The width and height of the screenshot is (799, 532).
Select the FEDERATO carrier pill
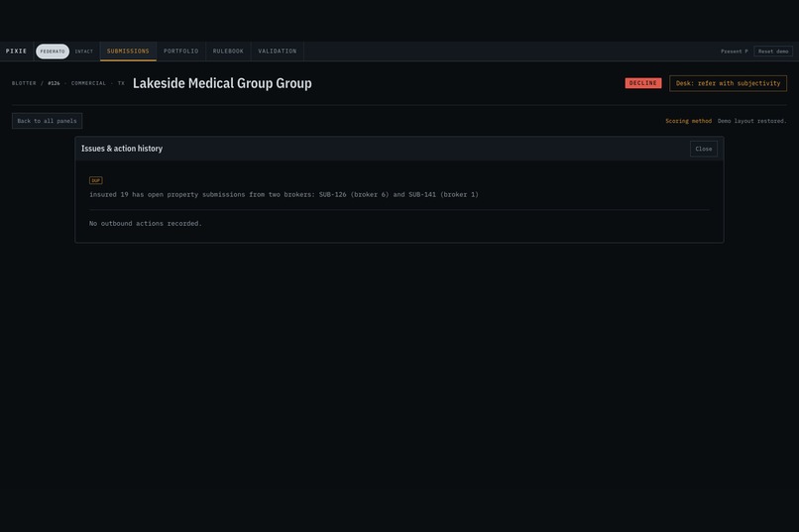click(53, 52)
